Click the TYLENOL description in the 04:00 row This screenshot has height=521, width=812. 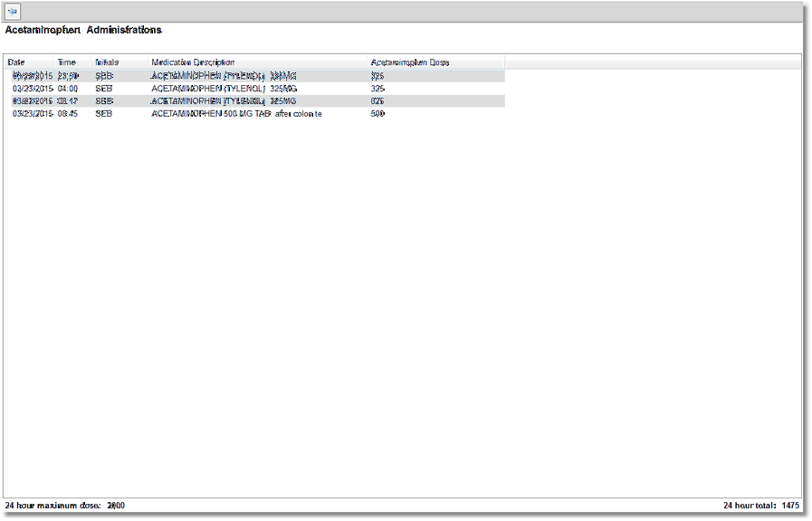pos(224,89)
